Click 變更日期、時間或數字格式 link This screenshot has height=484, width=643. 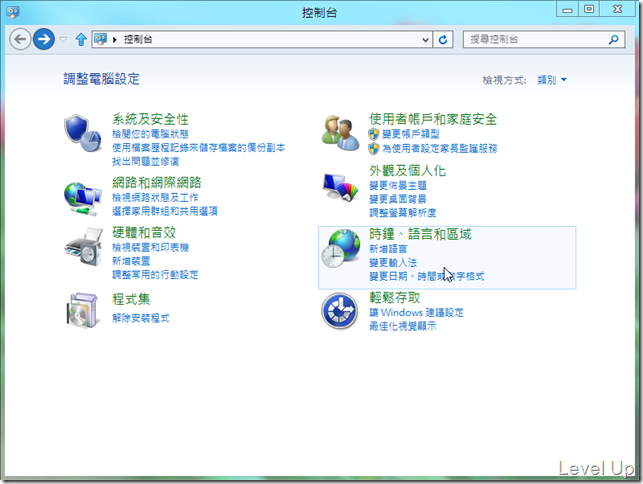pyautogui.click(x=426, y=276)
